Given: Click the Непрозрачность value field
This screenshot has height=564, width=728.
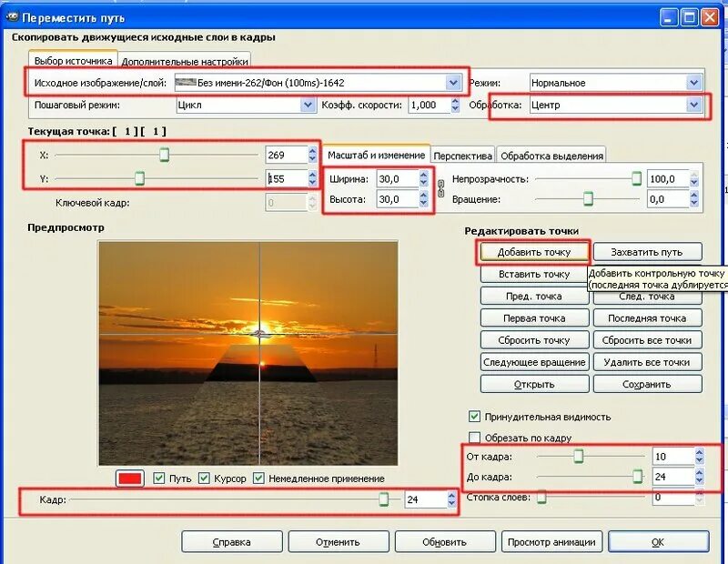Looking at the screenshot, I should coord(668,178).
